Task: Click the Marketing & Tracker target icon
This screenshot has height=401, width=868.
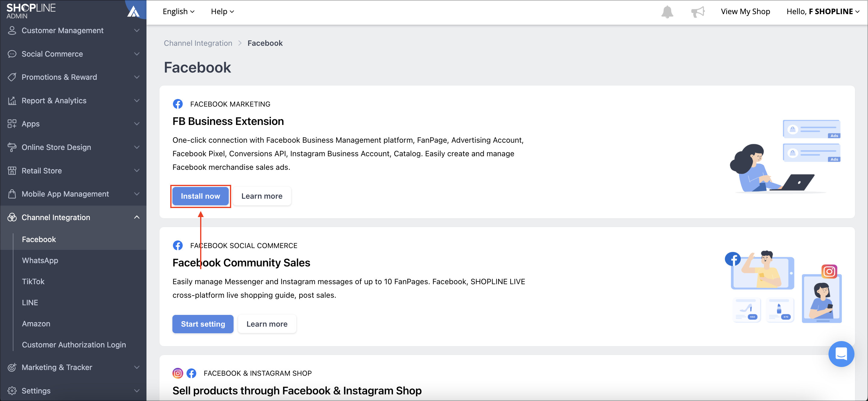Action: coord(12,367)
